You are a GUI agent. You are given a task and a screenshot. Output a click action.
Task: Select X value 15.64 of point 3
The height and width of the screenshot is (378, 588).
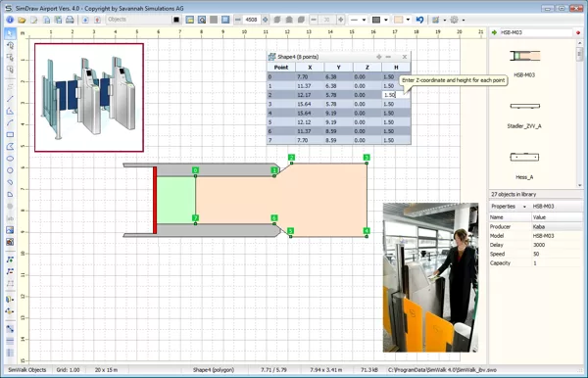(304, 104)
